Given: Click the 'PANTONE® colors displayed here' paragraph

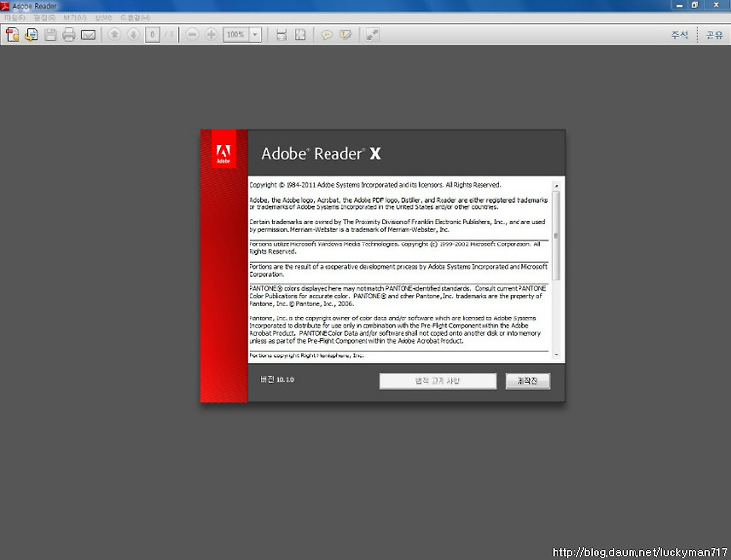Looking at the screenshot, I should pyautogui.click(x=398, y=296).
